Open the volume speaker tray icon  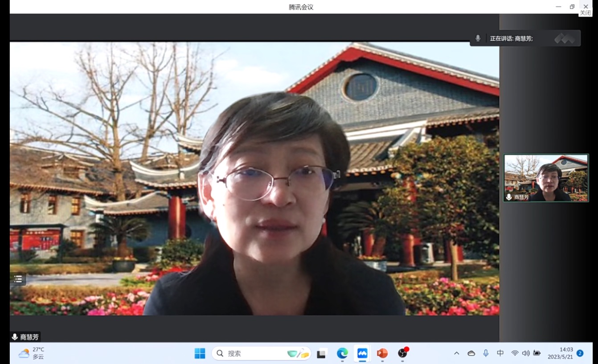coord(526,353)
